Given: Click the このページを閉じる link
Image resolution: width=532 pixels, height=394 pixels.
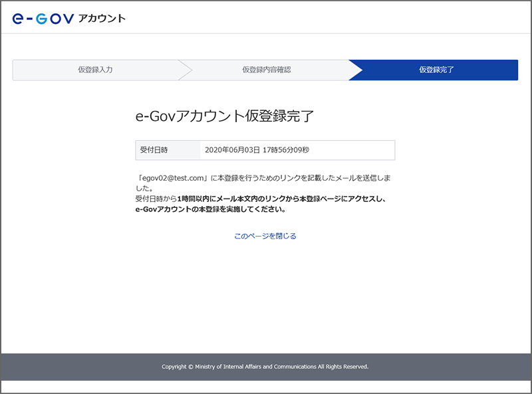Looking at the screenshot, I should (265, 236).
